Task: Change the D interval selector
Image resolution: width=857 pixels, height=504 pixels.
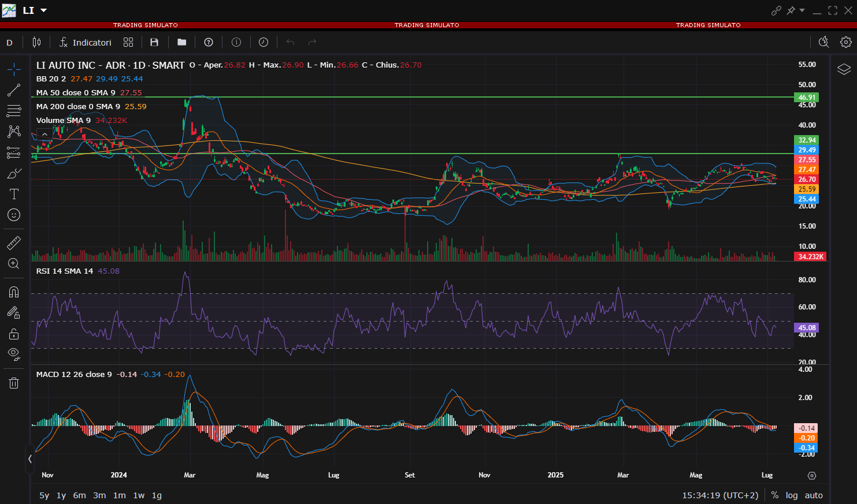Action: pos(9,42)
